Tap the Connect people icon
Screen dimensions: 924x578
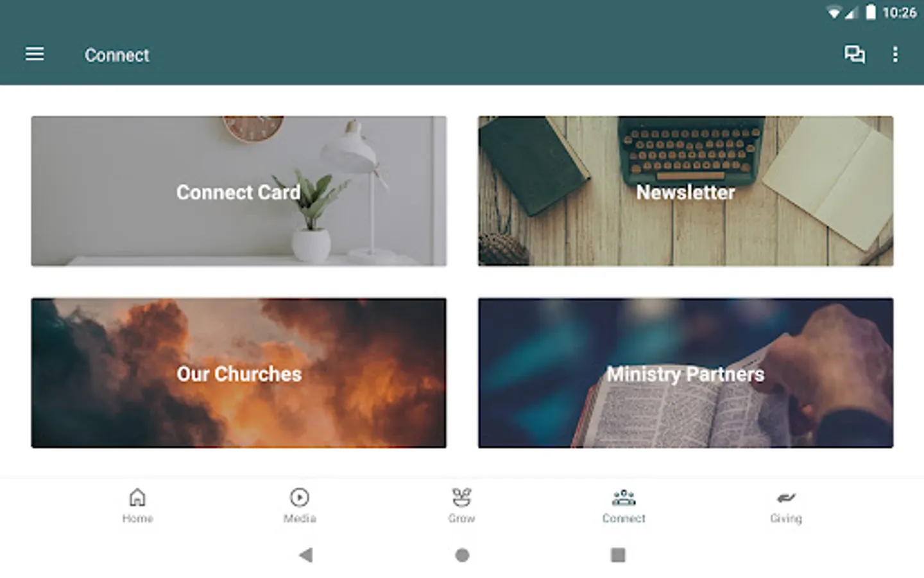tap(624, 497)
